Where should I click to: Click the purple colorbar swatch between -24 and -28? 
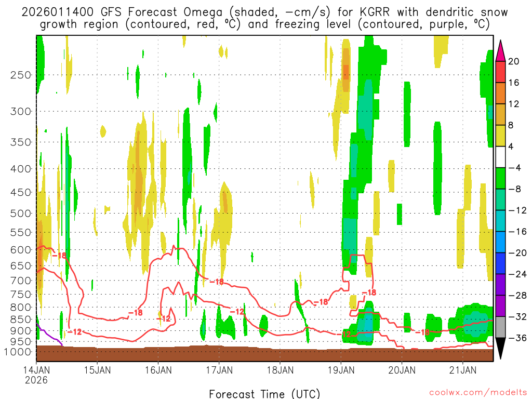500,285
